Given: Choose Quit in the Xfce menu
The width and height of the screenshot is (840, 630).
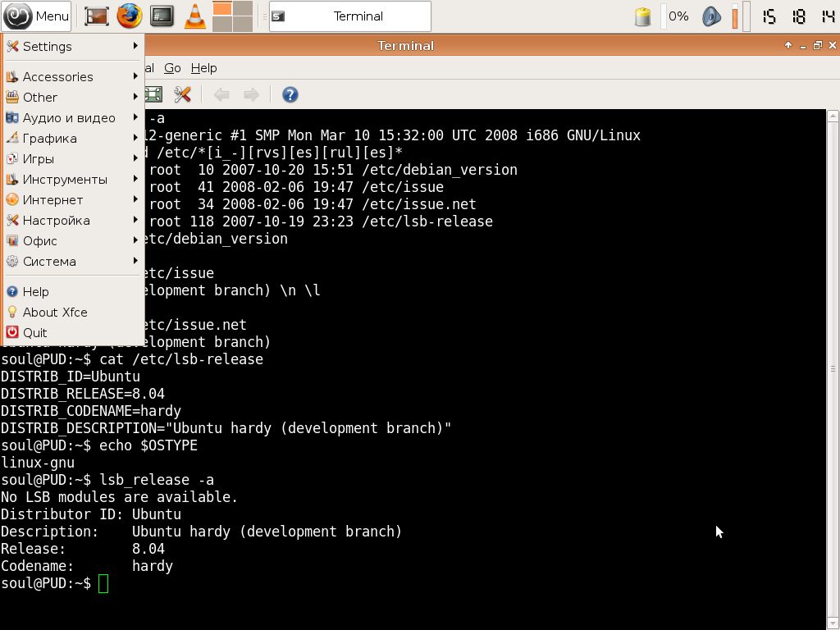Looking at the screenshot, I should click(x=74, y=333).
